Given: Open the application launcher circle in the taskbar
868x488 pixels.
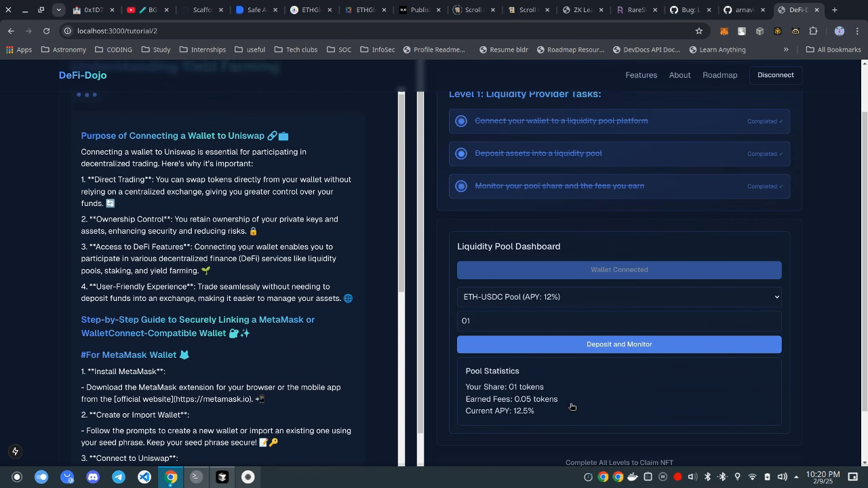Looking at the screenshot, I should tap(17, 477).
